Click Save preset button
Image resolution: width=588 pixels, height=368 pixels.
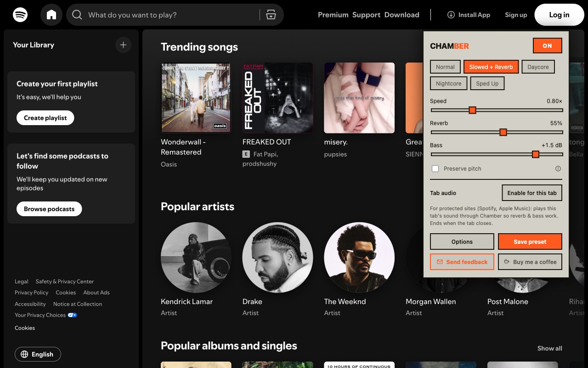[x=530, y=241]
